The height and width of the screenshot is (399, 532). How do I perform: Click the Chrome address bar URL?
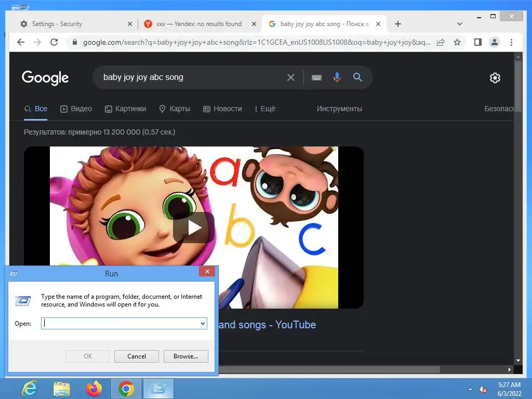point(257,43)
